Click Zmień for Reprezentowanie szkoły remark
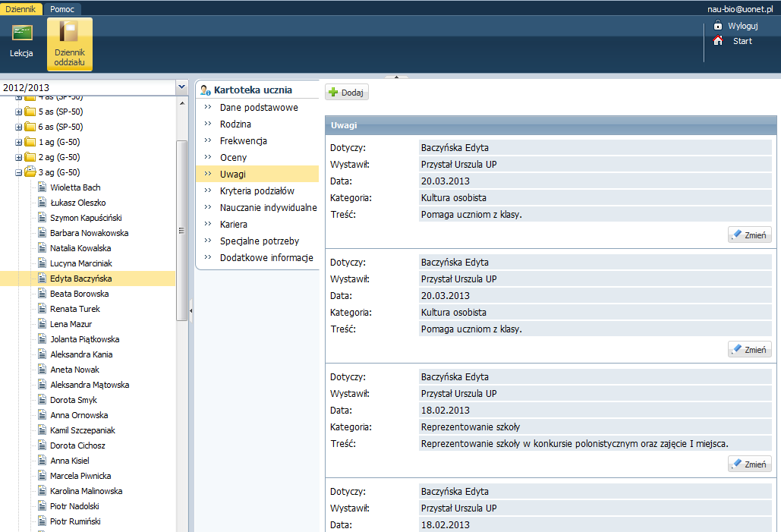This screenshot has height=532, width=781. pos(750,464)
